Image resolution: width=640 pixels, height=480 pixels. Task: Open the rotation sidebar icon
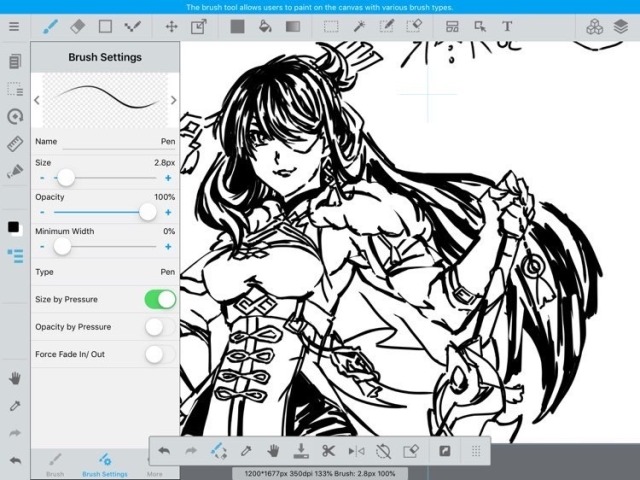point(15,116)
